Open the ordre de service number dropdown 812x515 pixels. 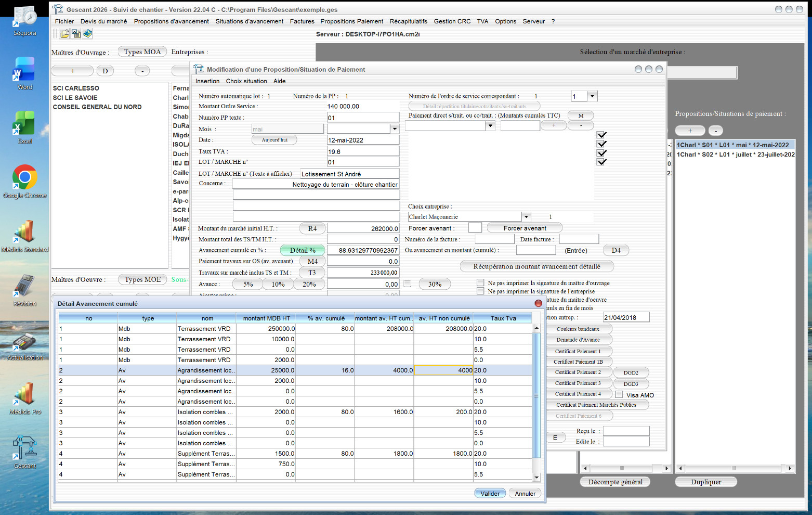coord(592,96)
